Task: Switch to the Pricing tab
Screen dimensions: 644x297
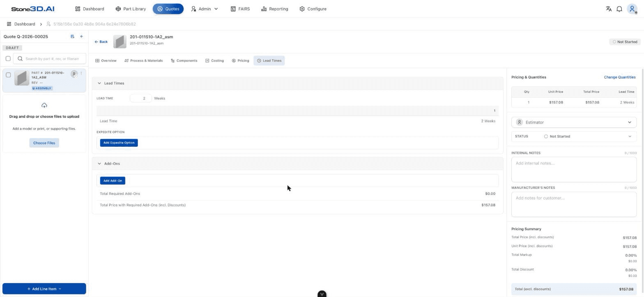Action: point(241,60)
